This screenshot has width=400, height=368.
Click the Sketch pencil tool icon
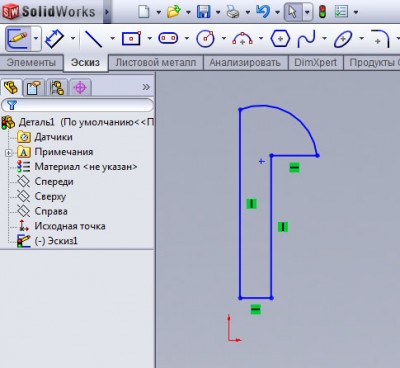(19, 39)
